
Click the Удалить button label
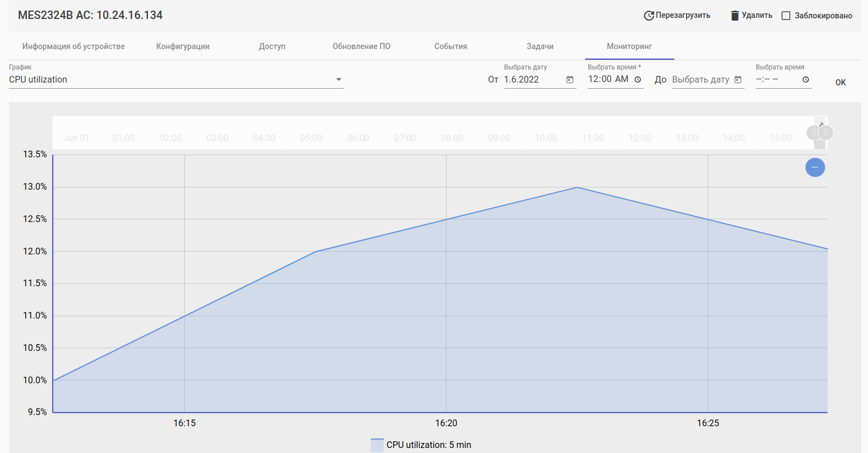coord(757,15)
